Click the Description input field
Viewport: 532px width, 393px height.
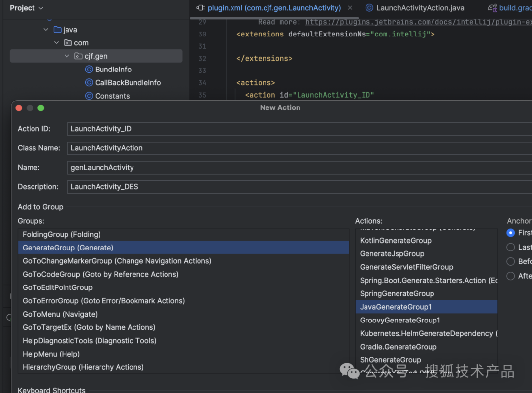(299, 187)
